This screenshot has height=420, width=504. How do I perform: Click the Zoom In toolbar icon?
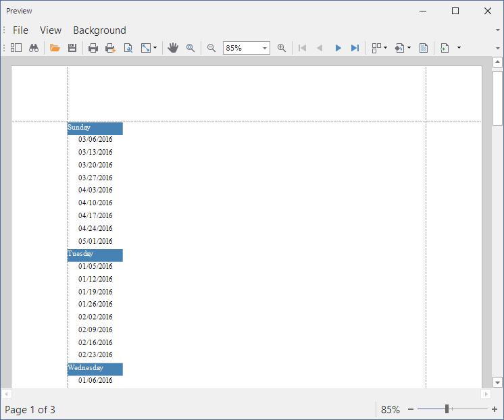pos(282,48)
